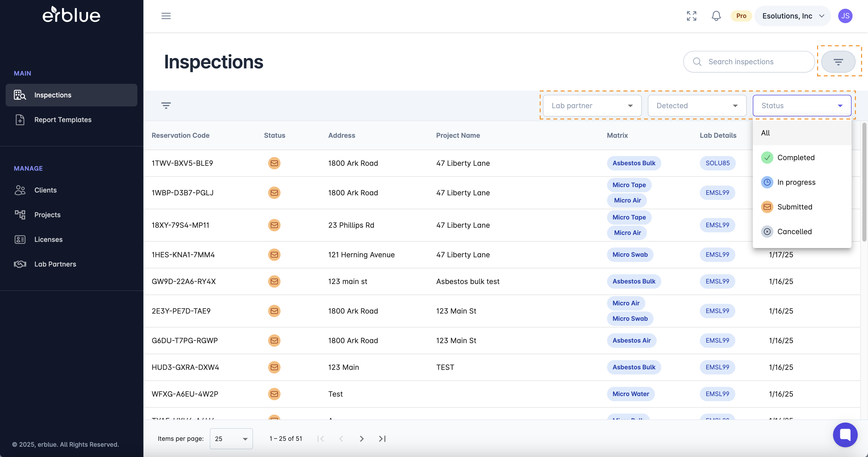Select Completed status option
The image size is (868, 457).
[795, 158]
